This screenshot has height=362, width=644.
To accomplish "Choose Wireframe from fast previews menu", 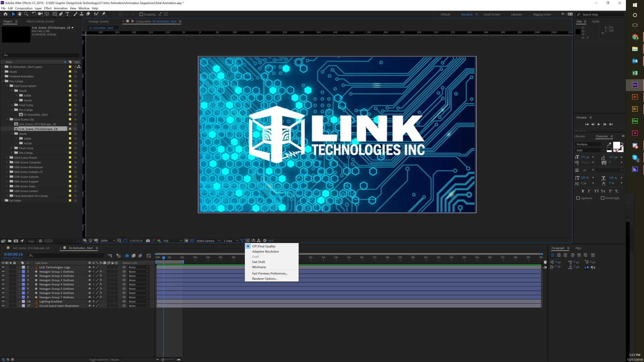I will (259, 267).
